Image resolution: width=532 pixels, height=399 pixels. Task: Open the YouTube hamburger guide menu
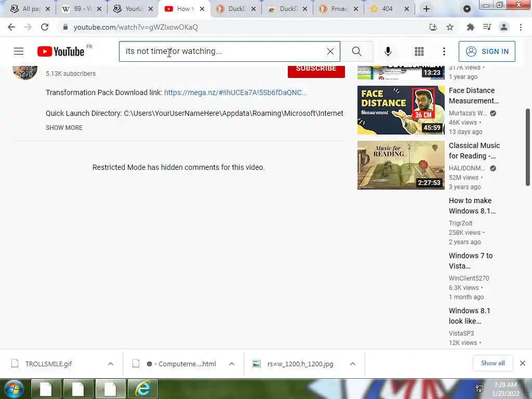(19, 51)
